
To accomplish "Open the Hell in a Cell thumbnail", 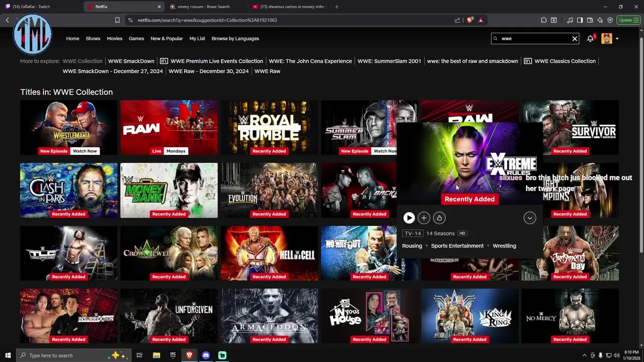I will [x=269, y=253].
